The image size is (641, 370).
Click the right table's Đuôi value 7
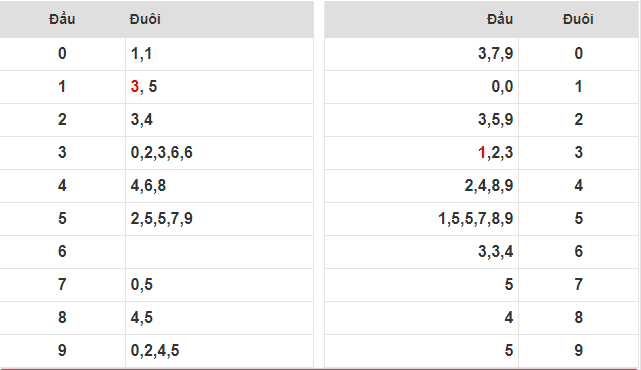[578, 285]
